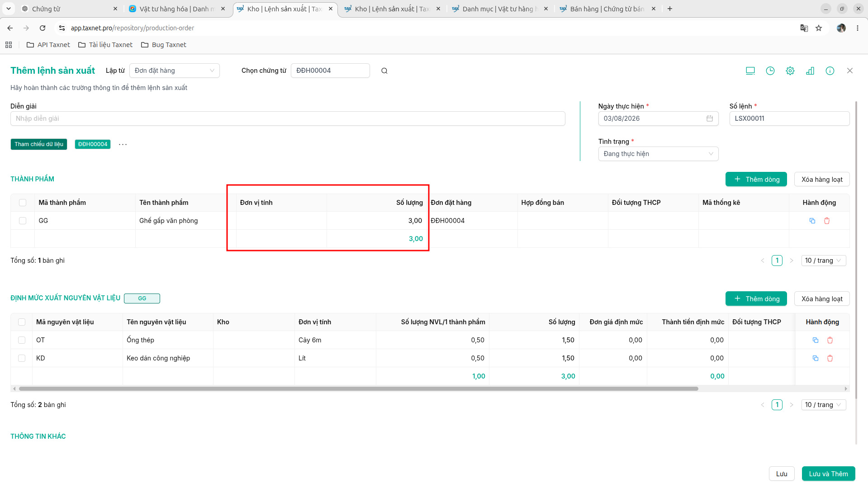Screen dimensions: 868x488
Task: Click the search icon beside Chọn chứng từ
Action: point(384,71)
